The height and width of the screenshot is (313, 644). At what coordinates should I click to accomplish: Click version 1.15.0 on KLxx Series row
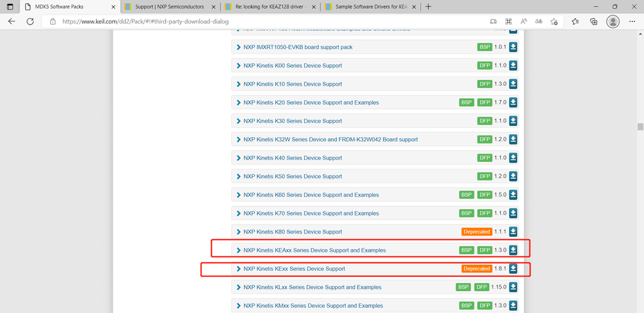pyautogui.click(x=499, y=287)
